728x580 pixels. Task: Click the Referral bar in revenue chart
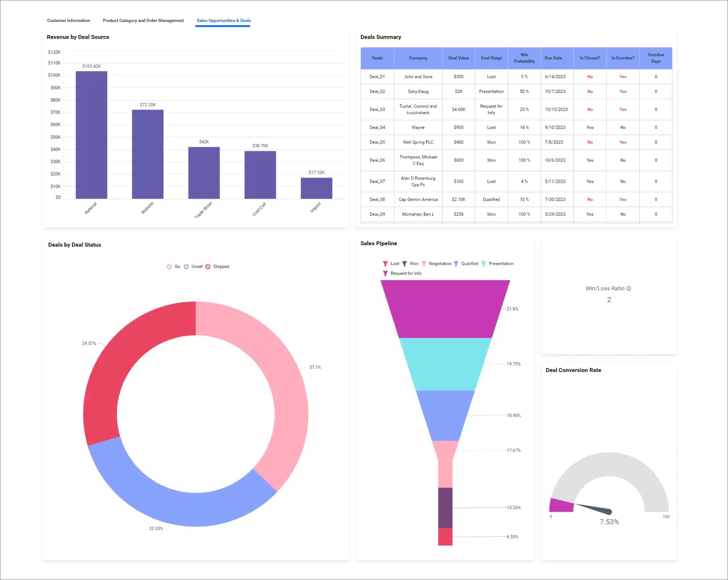click(x=91, y=135)
